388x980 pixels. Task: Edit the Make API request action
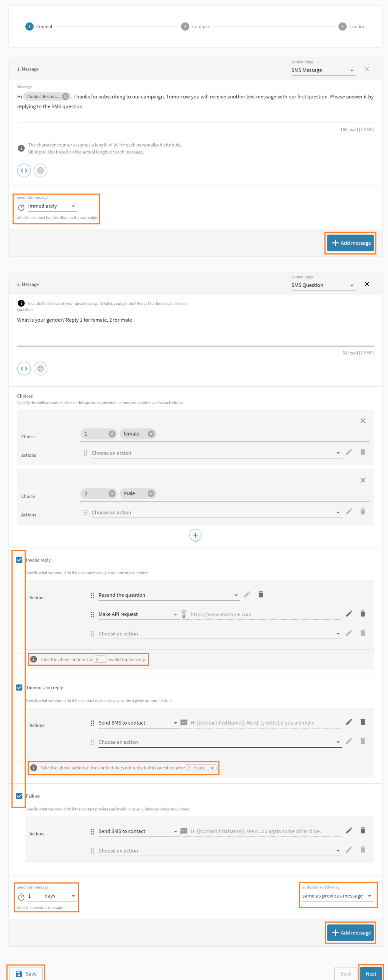click(349, 614)
